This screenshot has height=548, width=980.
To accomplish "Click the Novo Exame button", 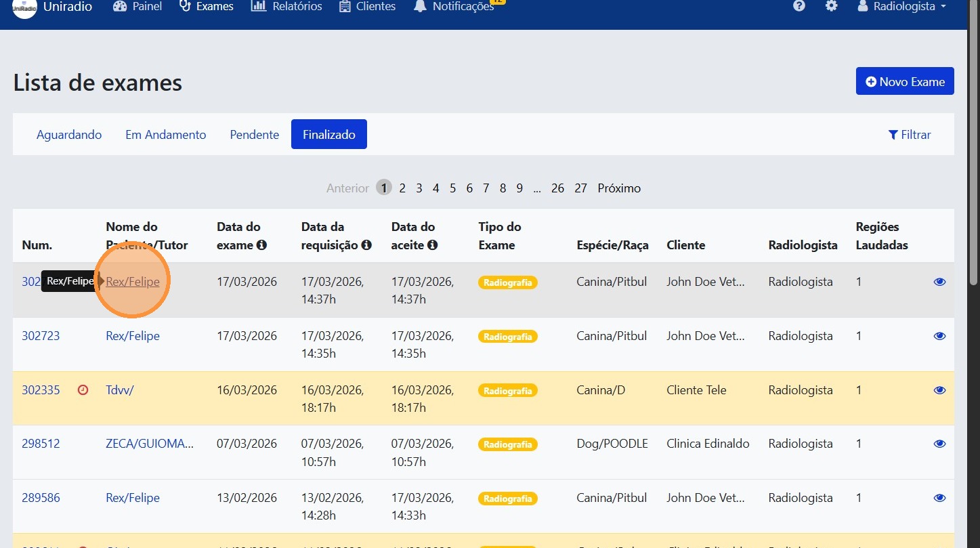I will (x=905, y=81).
